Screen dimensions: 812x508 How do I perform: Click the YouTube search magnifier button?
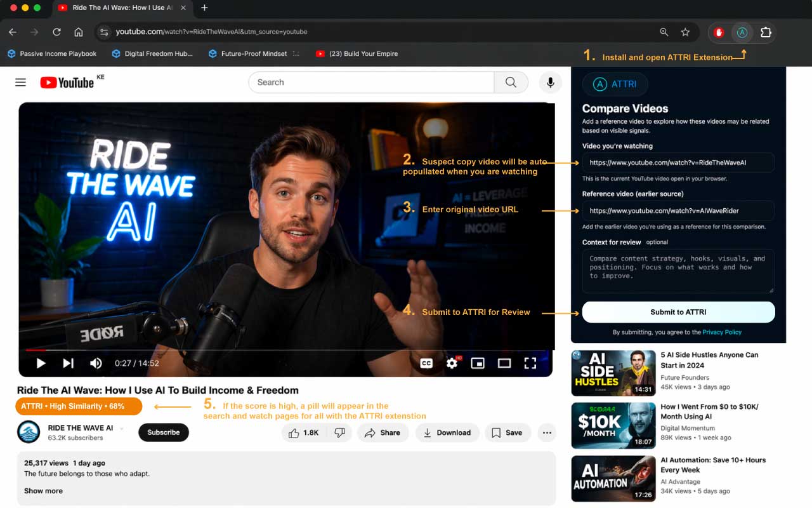coord(511,82)
